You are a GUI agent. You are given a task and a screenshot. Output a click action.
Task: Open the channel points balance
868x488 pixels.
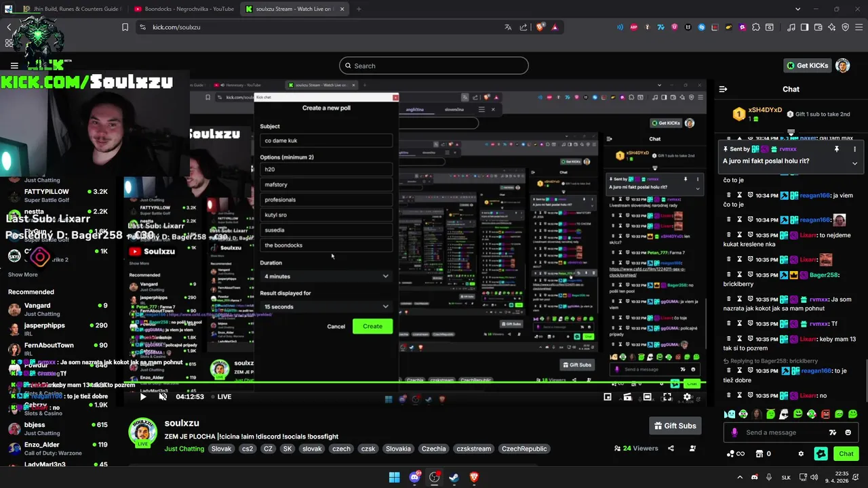click(x=735, y=453)
